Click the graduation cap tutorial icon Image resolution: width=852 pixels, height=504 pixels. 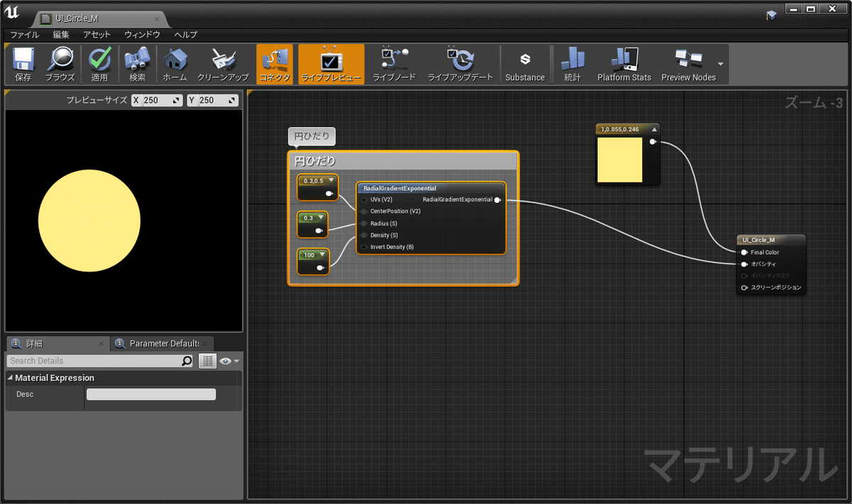pos(772,16)
